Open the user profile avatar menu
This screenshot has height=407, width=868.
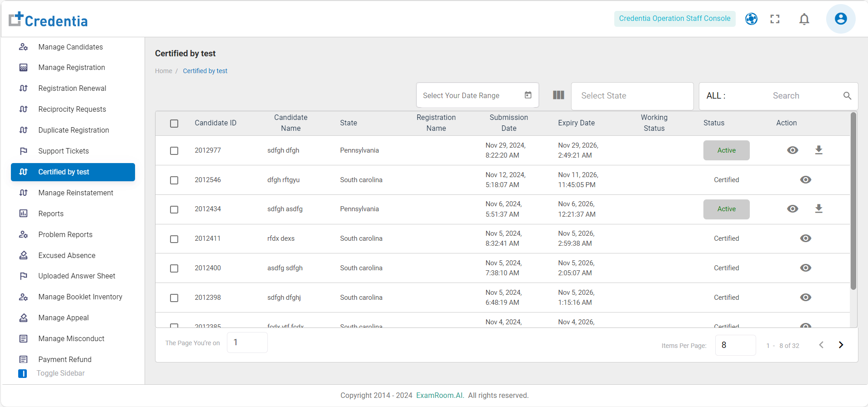click(x=840, y=19)
